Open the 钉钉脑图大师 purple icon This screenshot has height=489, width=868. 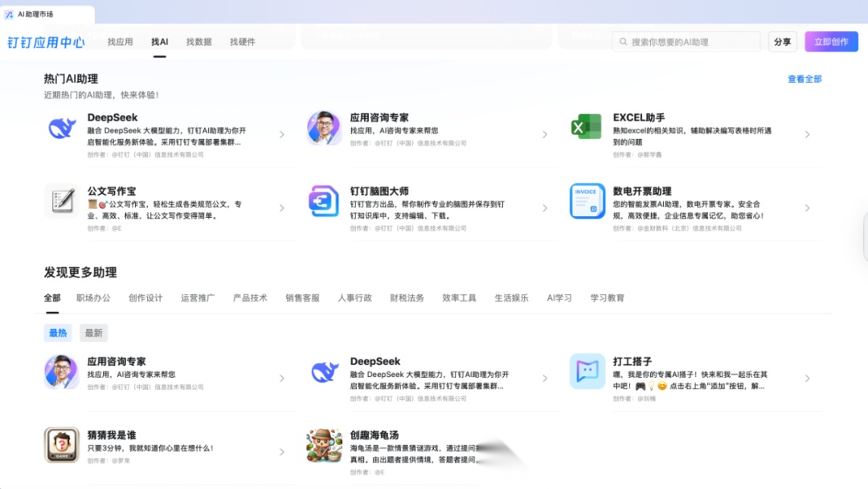[x=324, y=201]
